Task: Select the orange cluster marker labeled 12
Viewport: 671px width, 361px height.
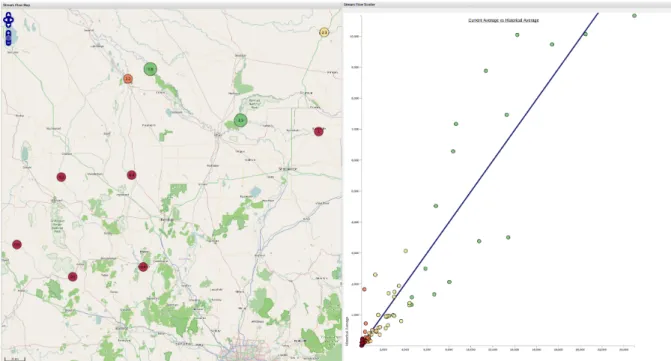Action: pyautogui.click(x=128, y=79)
